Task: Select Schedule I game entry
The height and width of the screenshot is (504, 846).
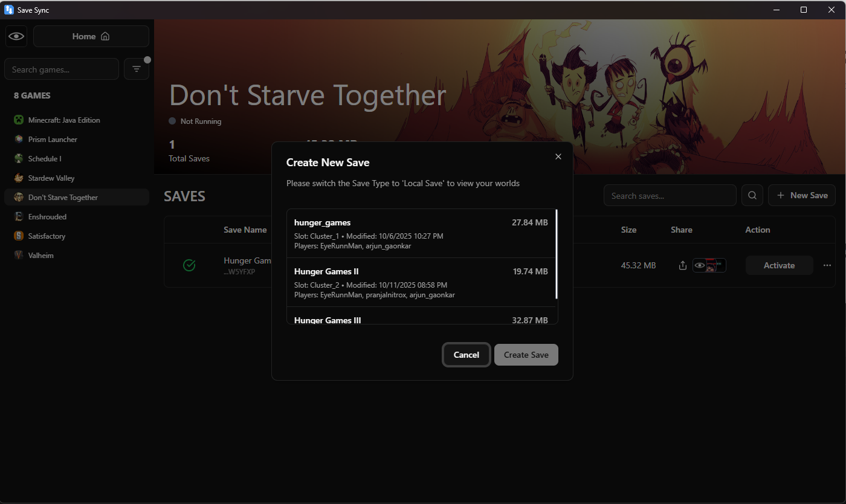Action: pyautogui.click(x=77, y=159)
